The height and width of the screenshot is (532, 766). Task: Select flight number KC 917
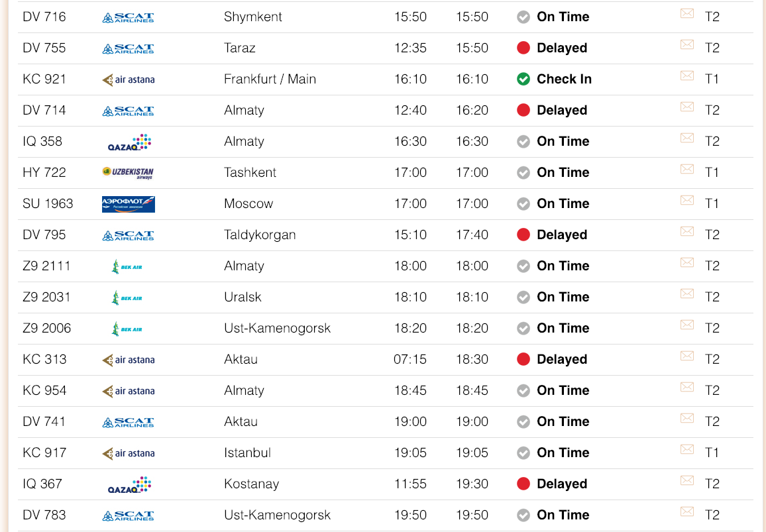point(44,453)
